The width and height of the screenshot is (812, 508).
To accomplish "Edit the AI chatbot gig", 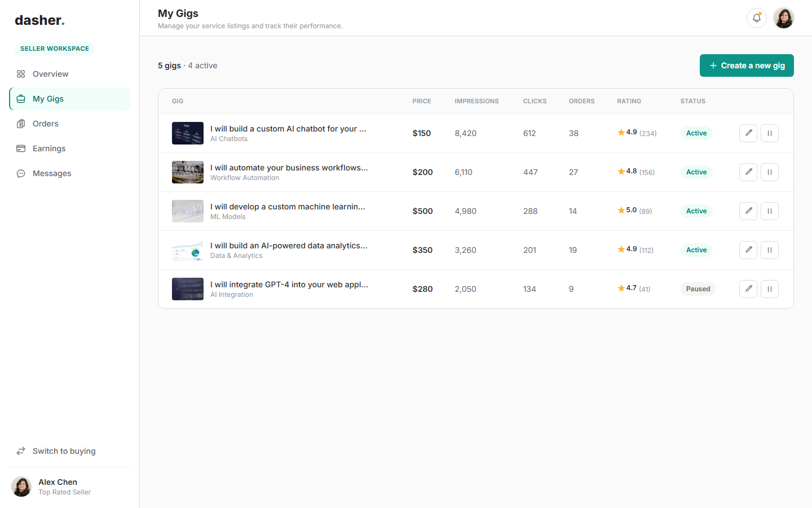I will 748,133.
